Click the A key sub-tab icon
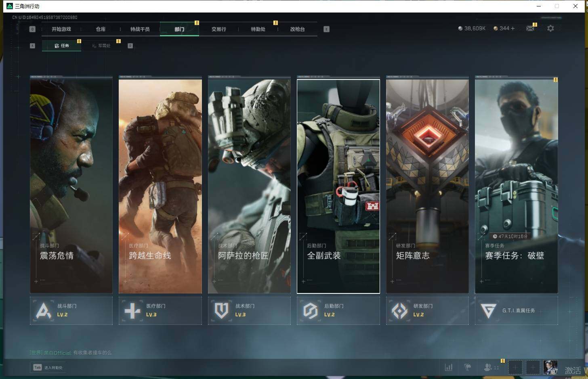Viewport: 588px width, 379px height. pos(33,46)
